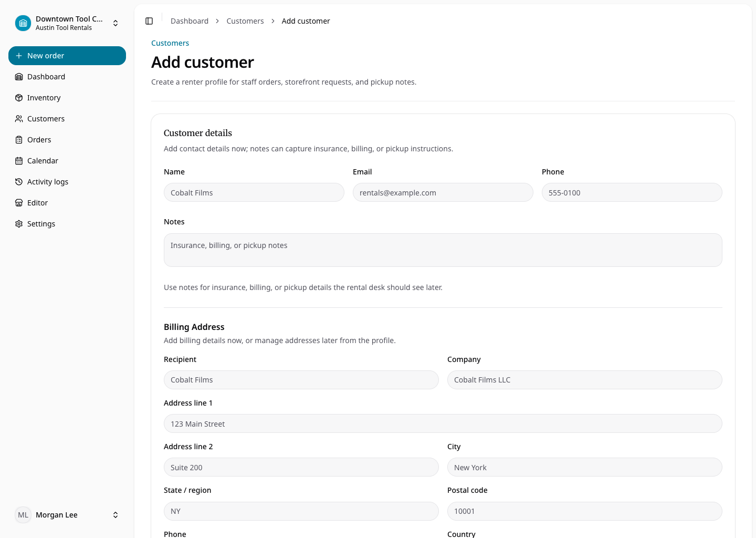
Task: Open the Editor page
Action: 67,203
